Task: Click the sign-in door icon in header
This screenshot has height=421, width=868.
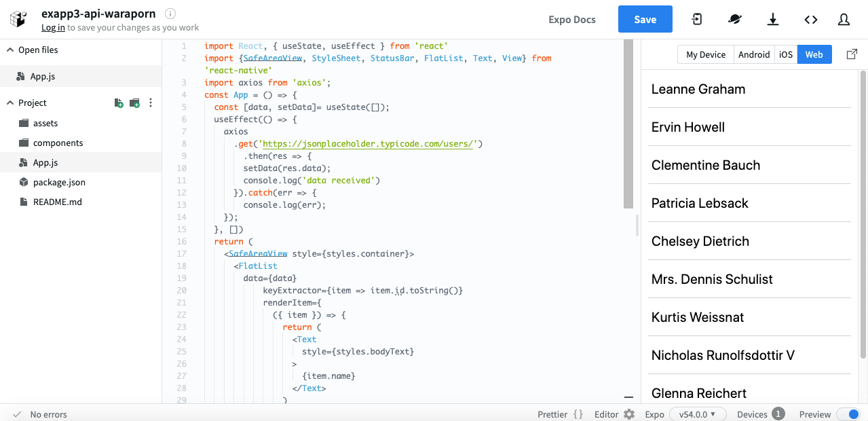Action: [x=697, y=20]
